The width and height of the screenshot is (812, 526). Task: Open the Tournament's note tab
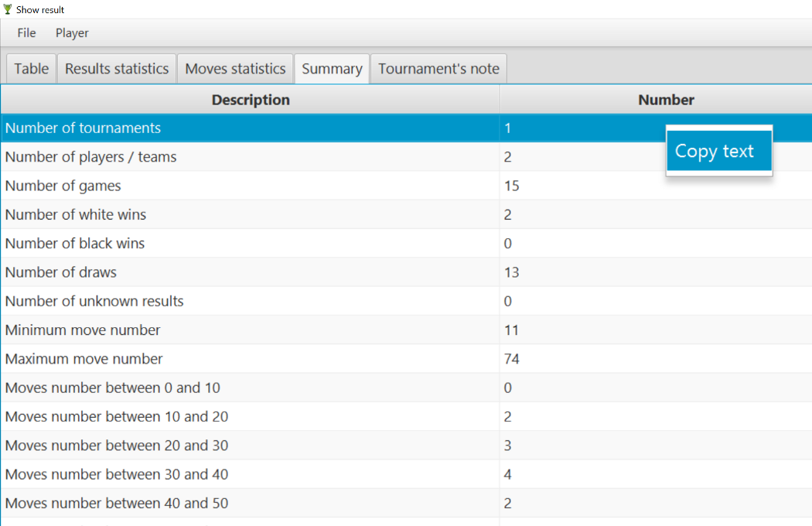pos(438,69)
